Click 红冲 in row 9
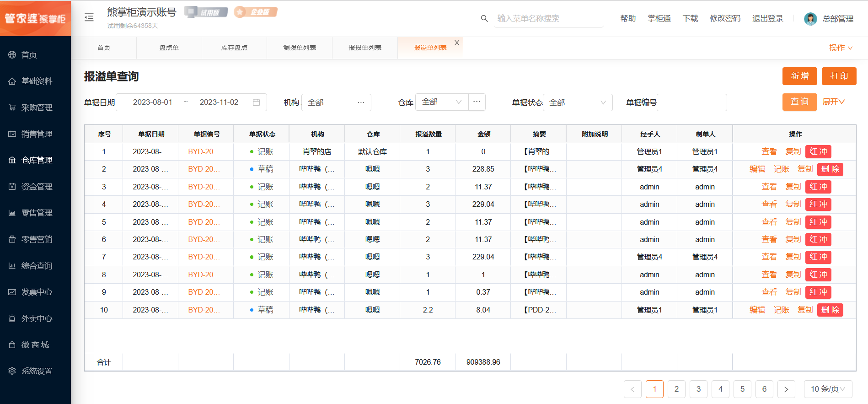 click(x=818, y=292)
